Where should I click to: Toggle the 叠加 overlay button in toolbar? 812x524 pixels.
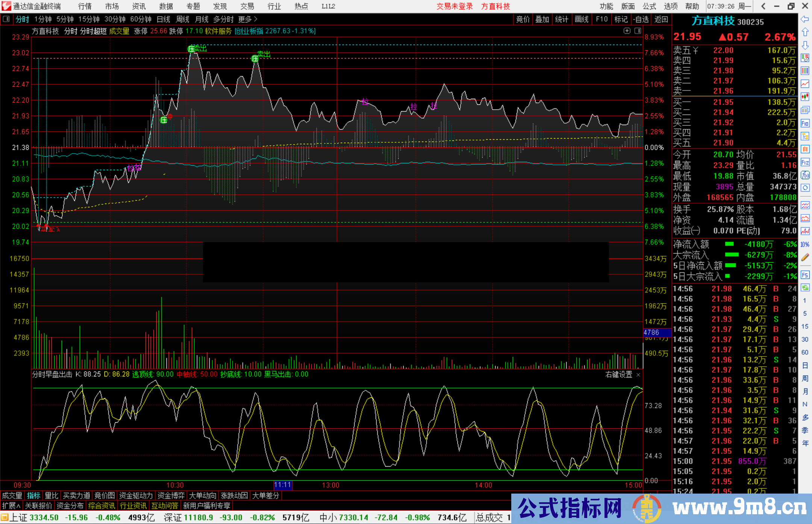tap(542, 19)
